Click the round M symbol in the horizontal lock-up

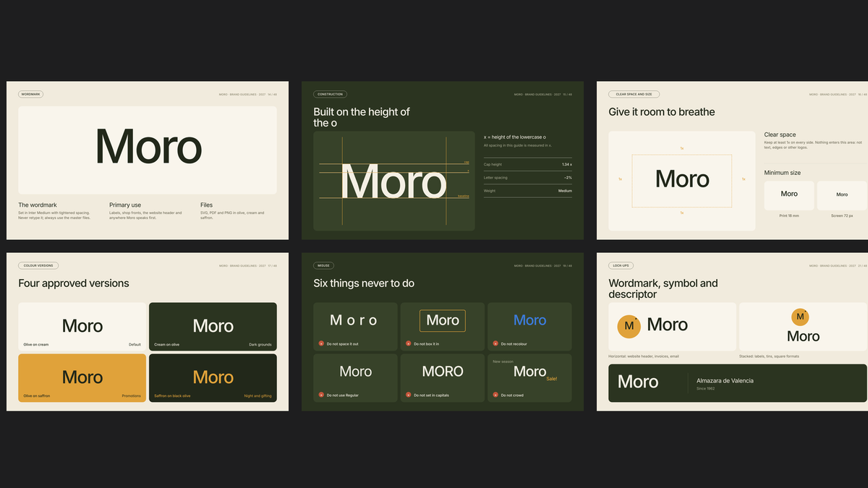[629, 326]
